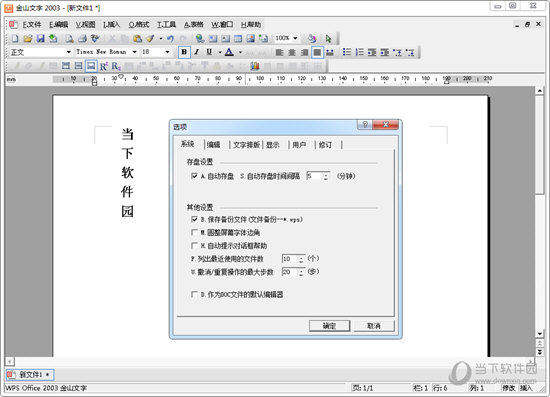
Task: Click the bullet list icon
Action: point(347,52)
